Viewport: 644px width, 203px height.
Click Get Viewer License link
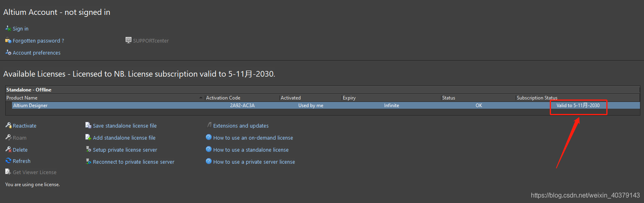tap(34, 173)
